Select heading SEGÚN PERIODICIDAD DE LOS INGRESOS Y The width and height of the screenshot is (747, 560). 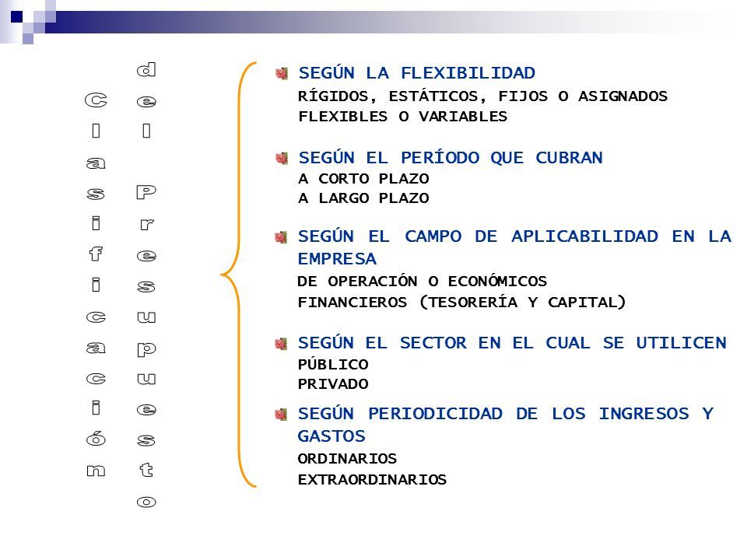[x=506, y=413]
